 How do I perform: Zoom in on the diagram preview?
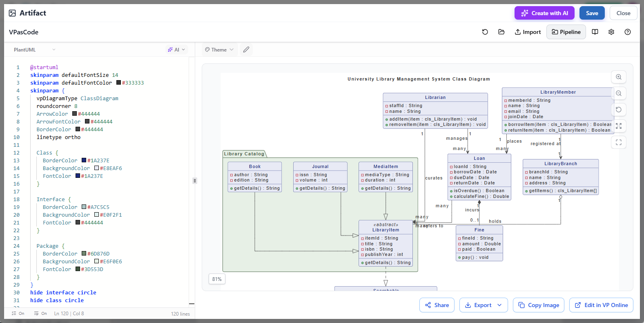pos(619,77)
